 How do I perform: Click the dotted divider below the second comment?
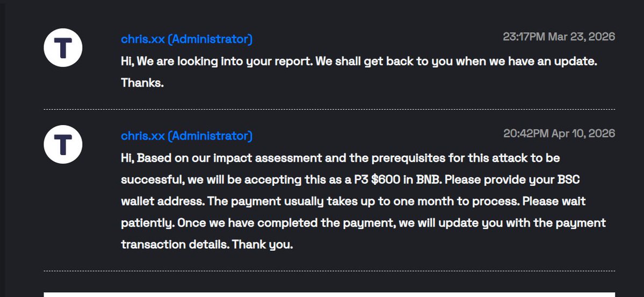329,271
